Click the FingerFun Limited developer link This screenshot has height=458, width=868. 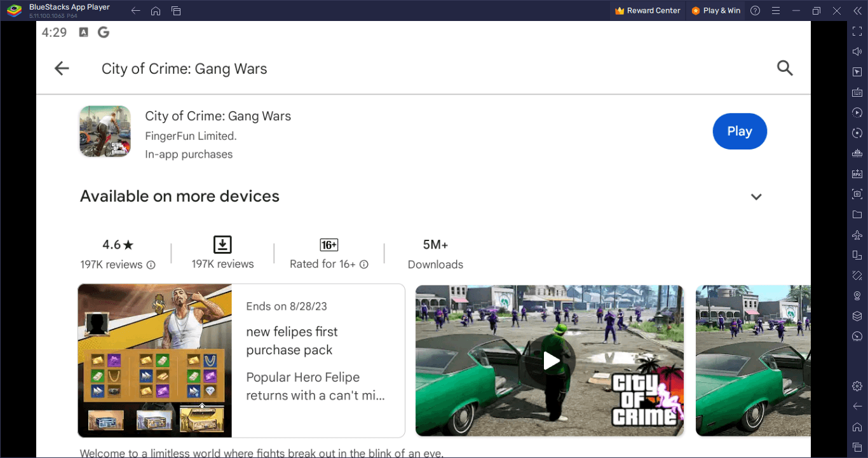tap(191, 135)
